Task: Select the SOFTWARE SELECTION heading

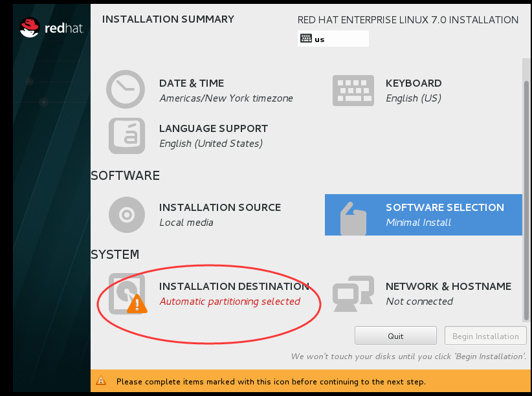Action: click(x=445, y=207)
